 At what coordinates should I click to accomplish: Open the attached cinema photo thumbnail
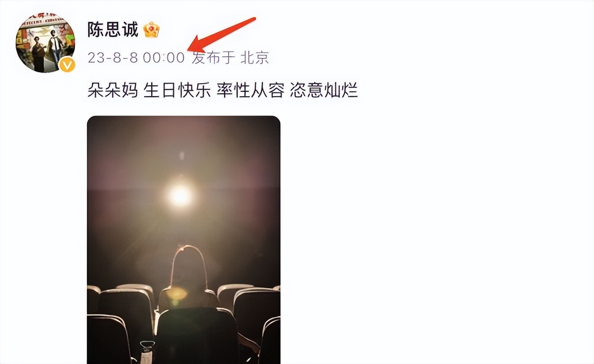point(184,240)
